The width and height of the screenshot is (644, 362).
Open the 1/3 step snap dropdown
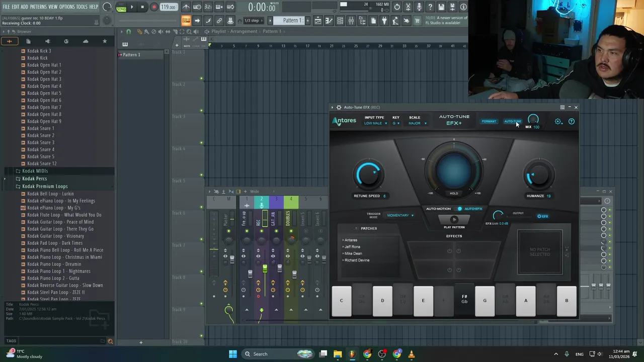pyautogui.click(x=253, y=21)
